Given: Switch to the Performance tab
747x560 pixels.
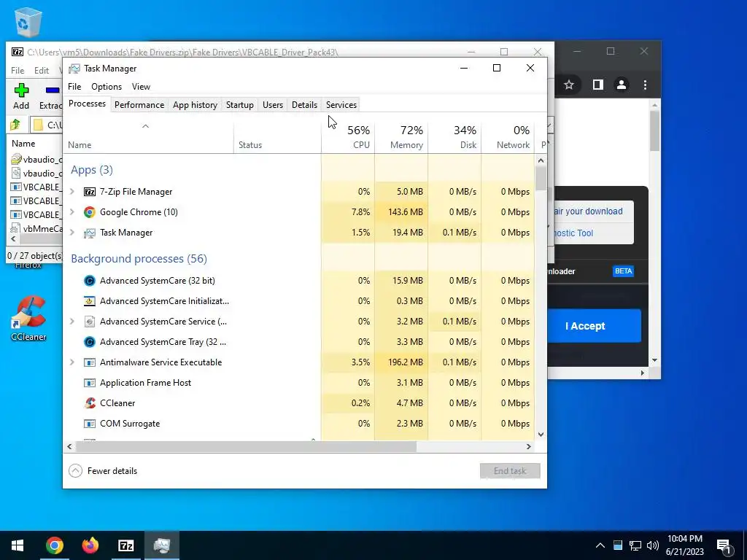Looking at the screenshot, I should pos(139,105).
